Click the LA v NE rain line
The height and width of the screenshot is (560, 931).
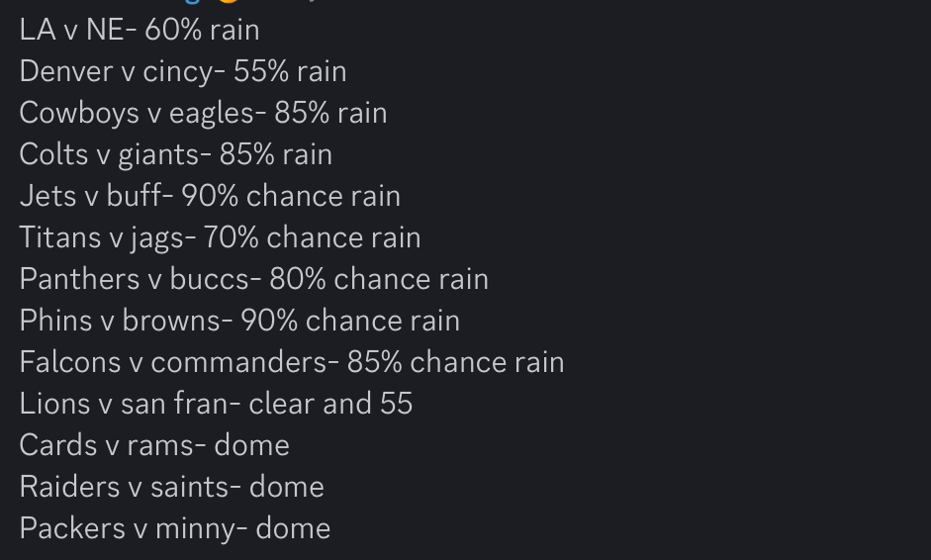(140, 30)
